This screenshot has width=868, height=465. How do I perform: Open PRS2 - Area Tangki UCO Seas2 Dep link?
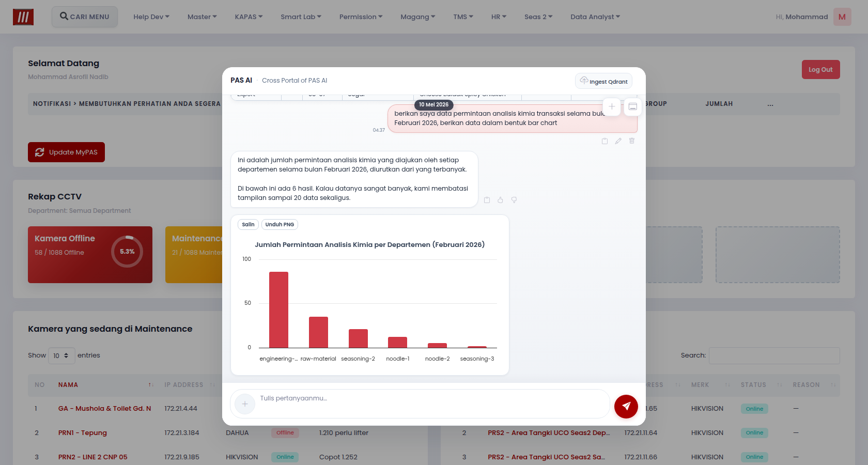[549, 433]
